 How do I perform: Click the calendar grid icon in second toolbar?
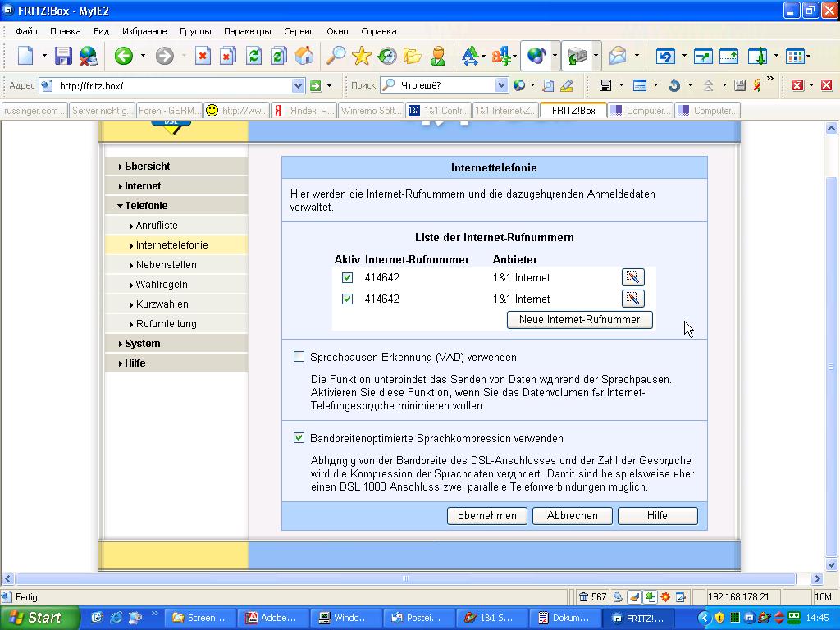pyautogui.click(x=640, y=85)
